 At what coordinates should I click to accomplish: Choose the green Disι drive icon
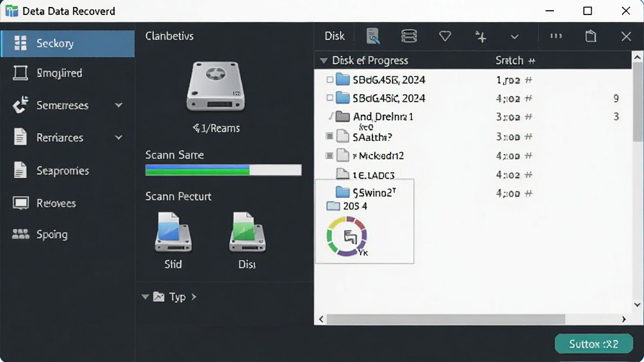click(x=247, y=232)
